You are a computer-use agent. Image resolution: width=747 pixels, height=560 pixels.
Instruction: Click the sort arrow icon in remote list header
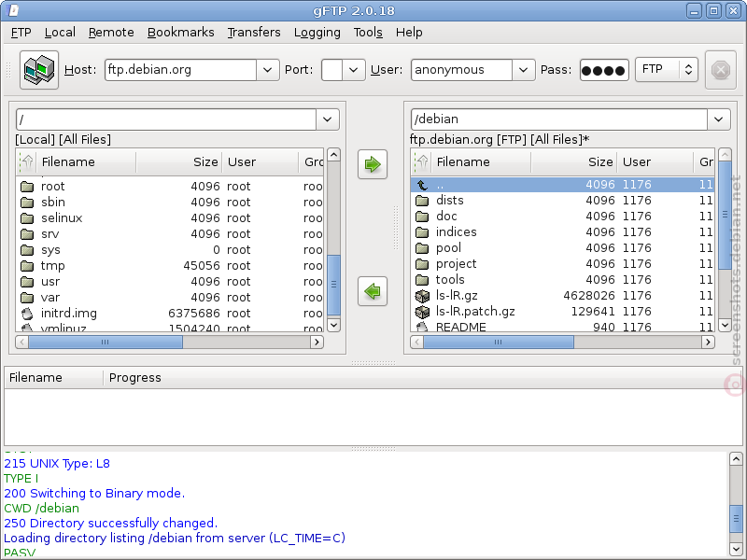pyautogui.click(x=422, y=161)
